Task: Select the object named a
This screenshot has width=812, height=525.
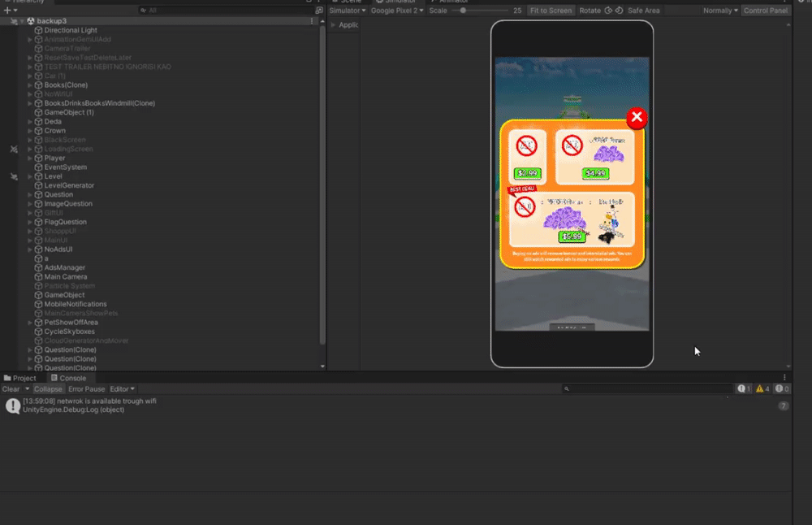Action: 46,258
